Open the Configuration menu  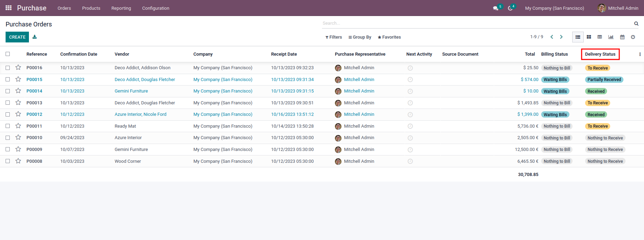click(x=155, y=8)
